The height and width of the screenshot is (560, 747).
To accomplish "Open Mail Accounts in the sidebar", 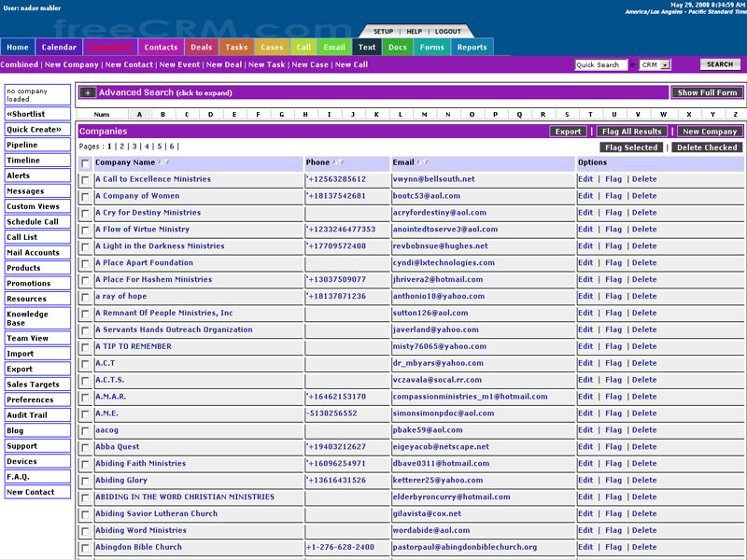I will pos(37,252).
